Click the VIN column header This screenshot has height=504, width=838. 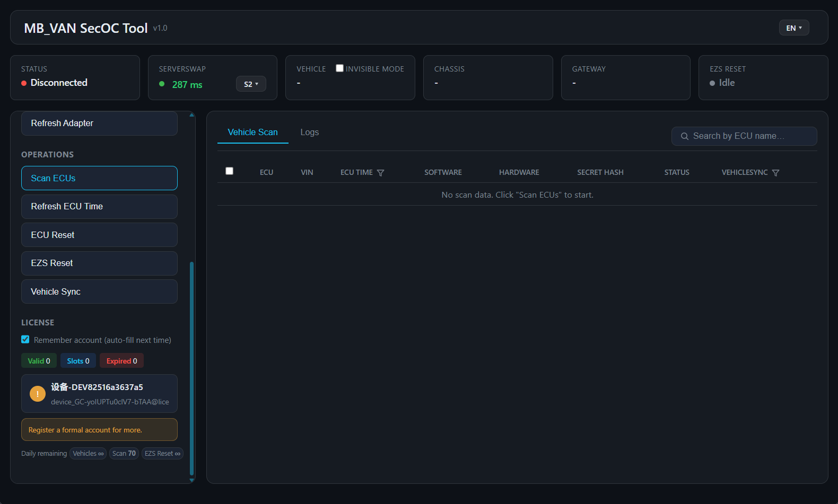307,173
